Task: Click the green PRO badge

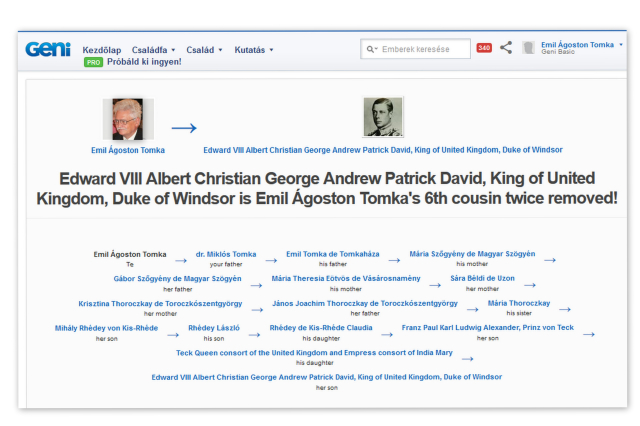Action: click(x=93, y=62)
